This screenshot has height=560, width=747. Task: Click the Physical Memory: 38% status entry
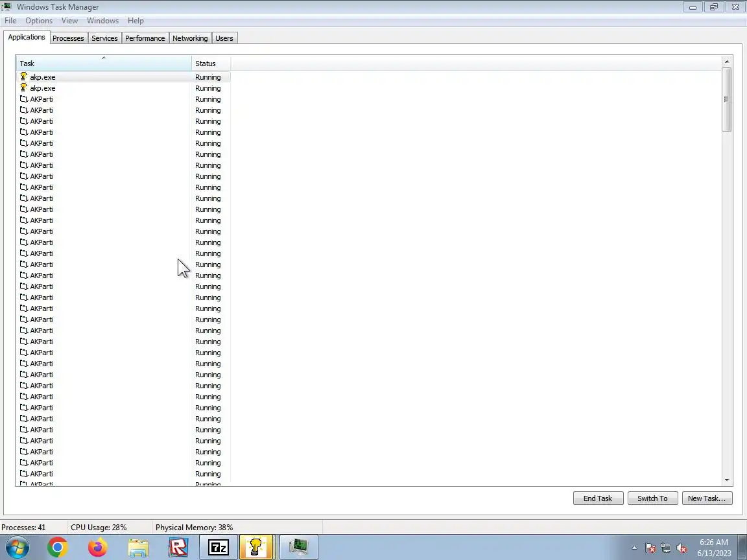[194, 528]
